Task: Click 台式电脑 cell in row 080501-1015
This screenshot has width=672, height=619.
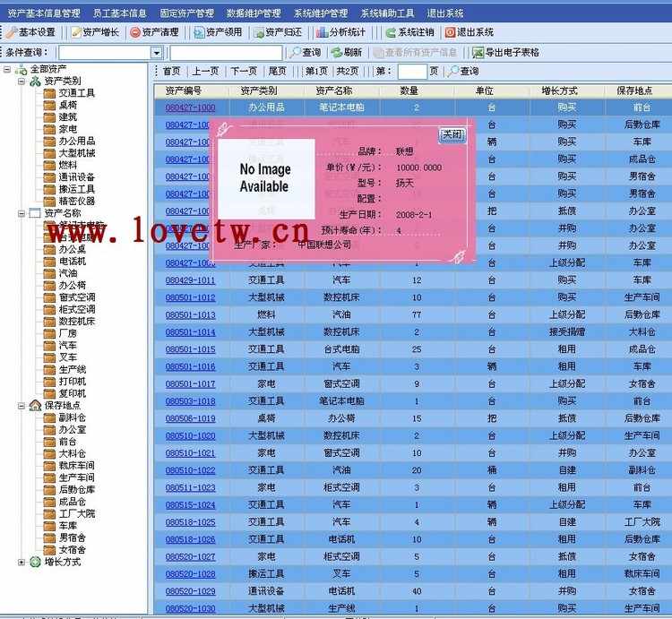Action: (341, 349)
